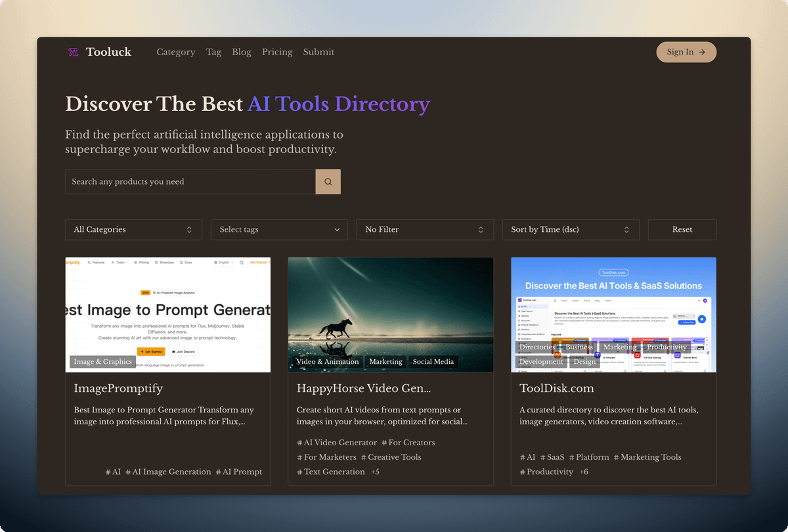Select the Video & Animation category badge
This screenshot has width=788, height=532.
[x=328, y=361]
